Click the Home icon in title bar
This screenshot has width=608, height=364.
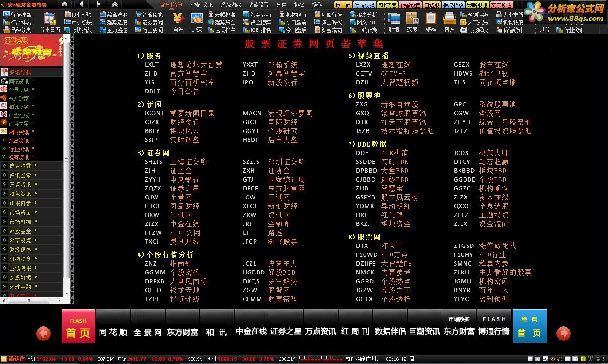click(x=65, y=4)
